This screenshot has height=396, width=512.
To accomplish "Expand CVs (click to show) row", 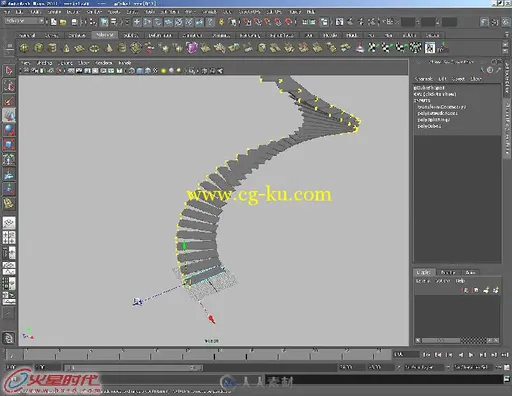I will (435, 94).
